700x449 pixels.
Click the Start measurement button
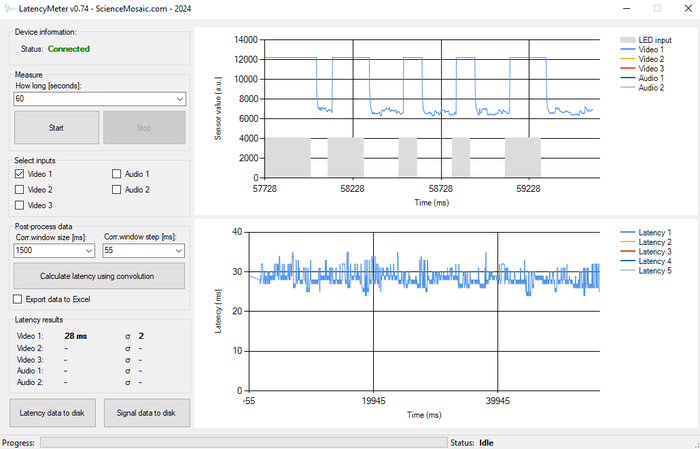pyautogui.click(x=56, y=128)
